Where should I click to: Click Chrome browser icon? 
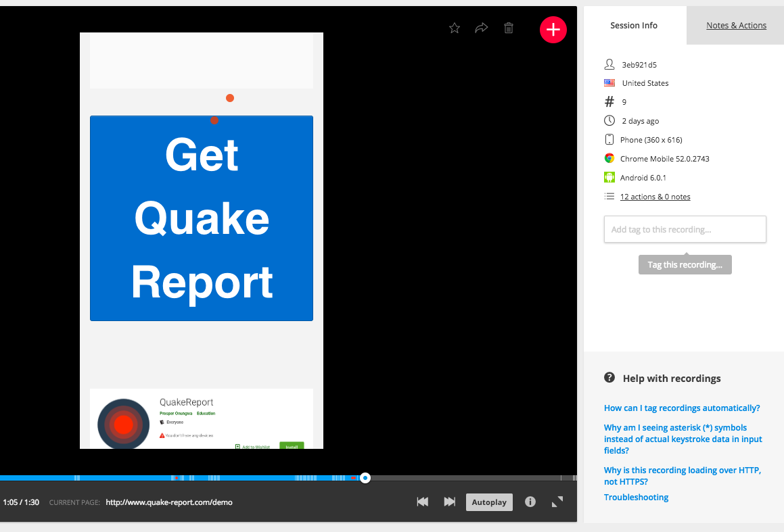(x=609, y=158)
